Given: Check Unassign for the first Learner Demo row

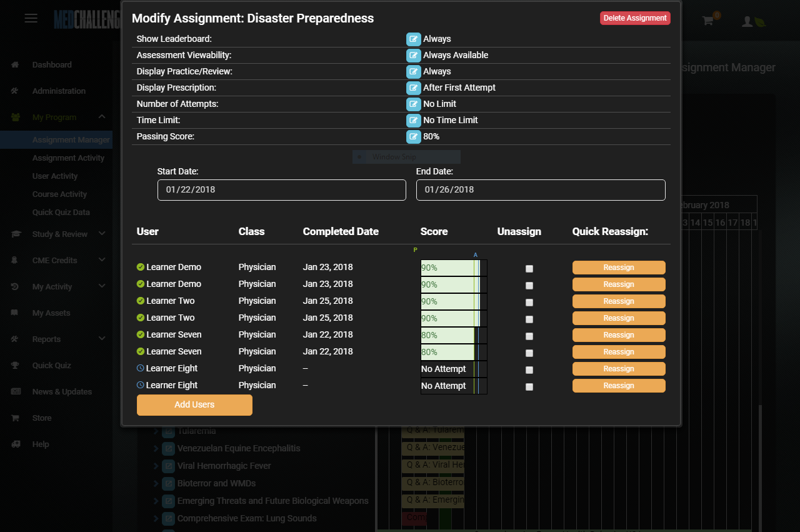Looking at the screenshot, I should coord(529,269).
